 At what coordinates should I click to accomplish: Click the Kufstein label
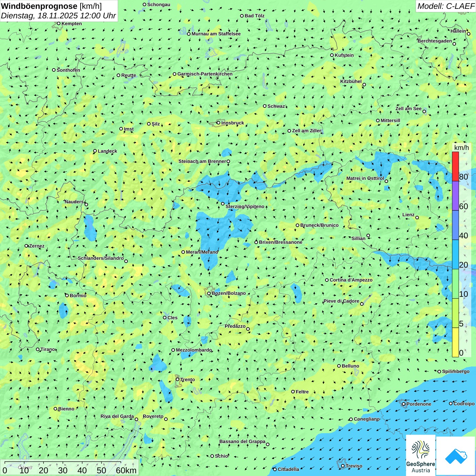[344, 55]
